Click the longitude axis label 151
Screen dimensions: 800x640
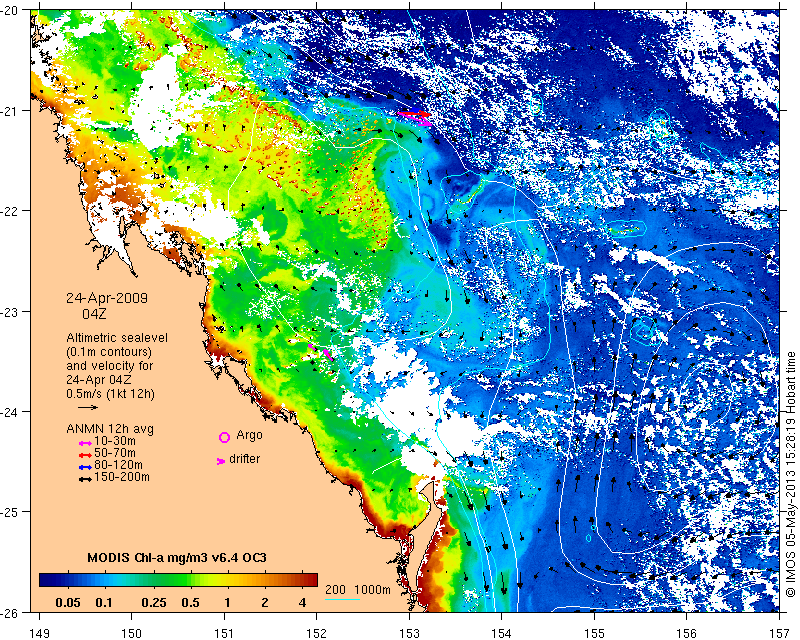click(x=224, y=633)
